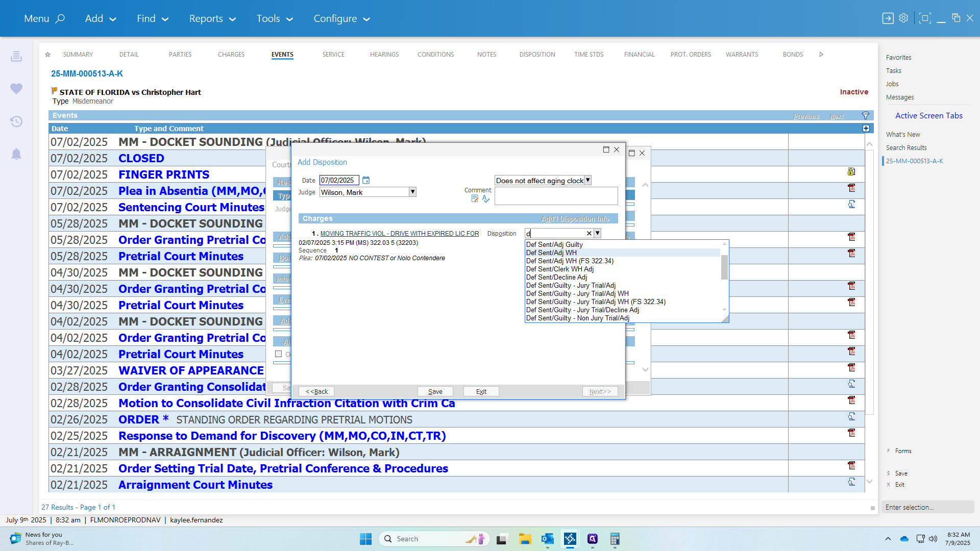Open the DISPOSITION tab
980x551 pixels.
(x=537, y=55)
